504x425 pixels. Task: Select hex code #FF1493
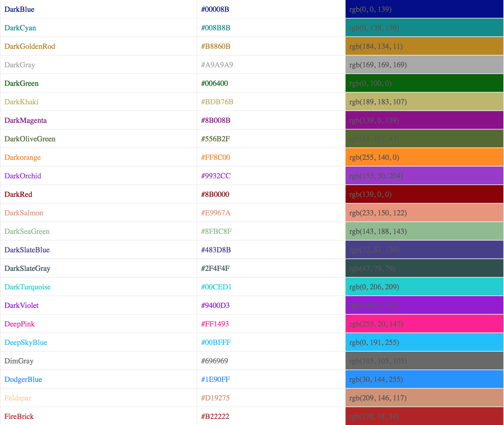[x=215, y=324]
